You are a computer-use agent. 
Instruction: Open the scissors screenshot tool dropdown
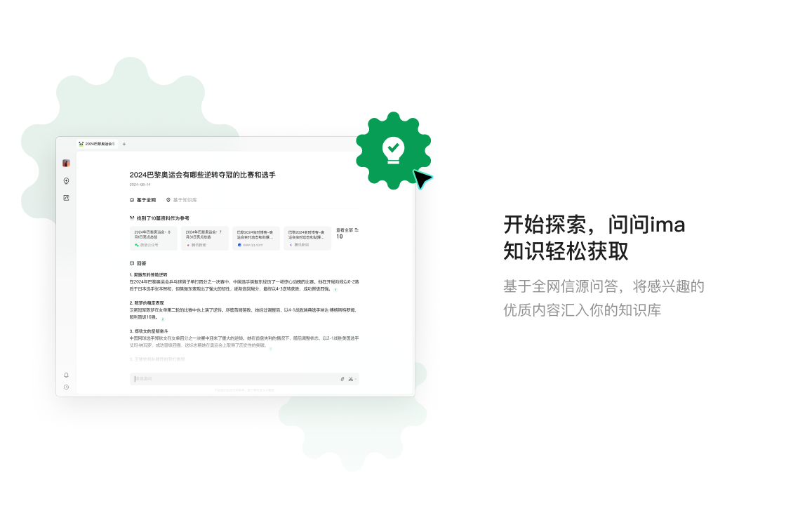click(352, 379)
